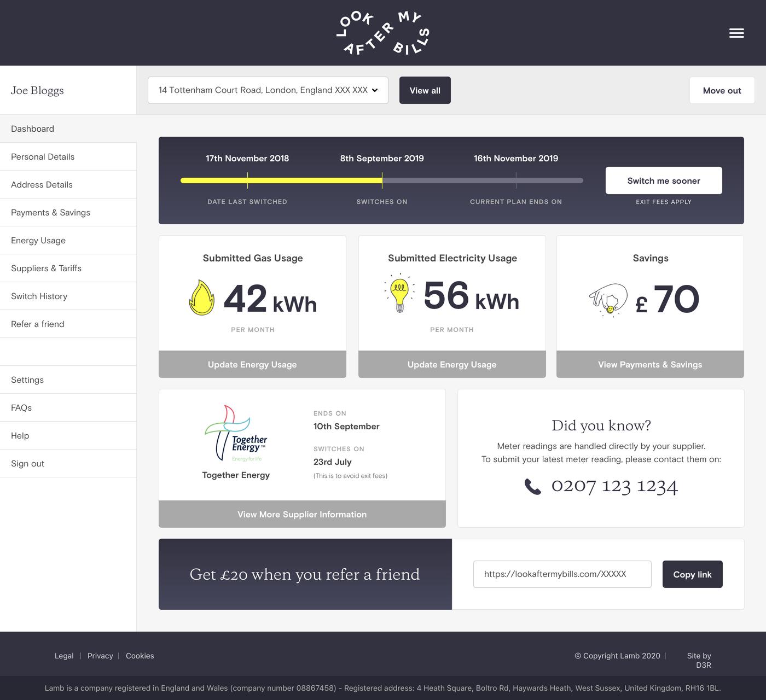The height and width of the screenshot is (700, 766).
Task: Click the referral link URL field
Action: click(562, 574)
